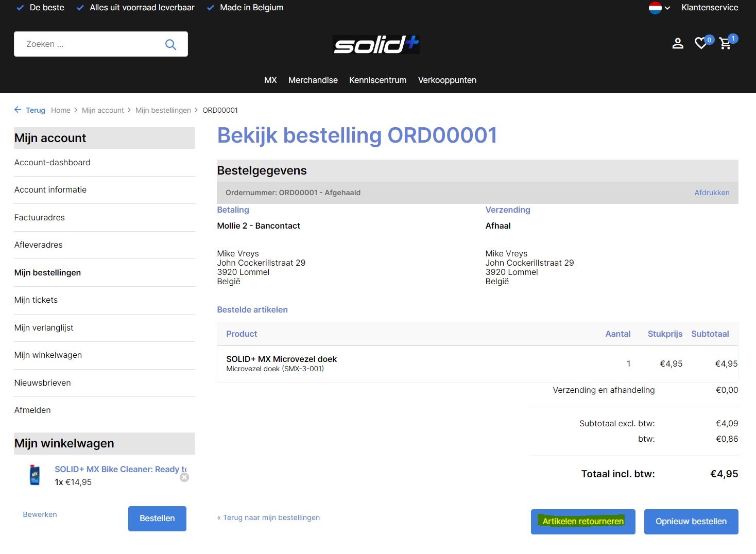Click Bewerken under the cart
Viewport: 756px width, 554px height.
tap(40, 514)
